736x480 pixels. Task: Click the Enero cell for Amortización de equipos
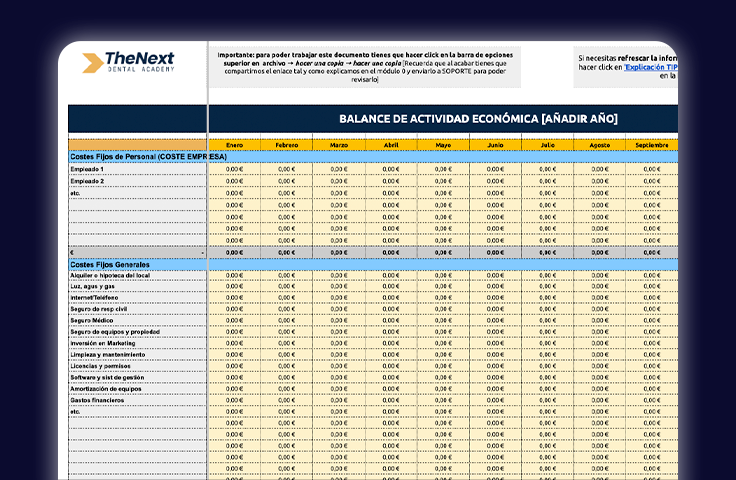point(234,389)
